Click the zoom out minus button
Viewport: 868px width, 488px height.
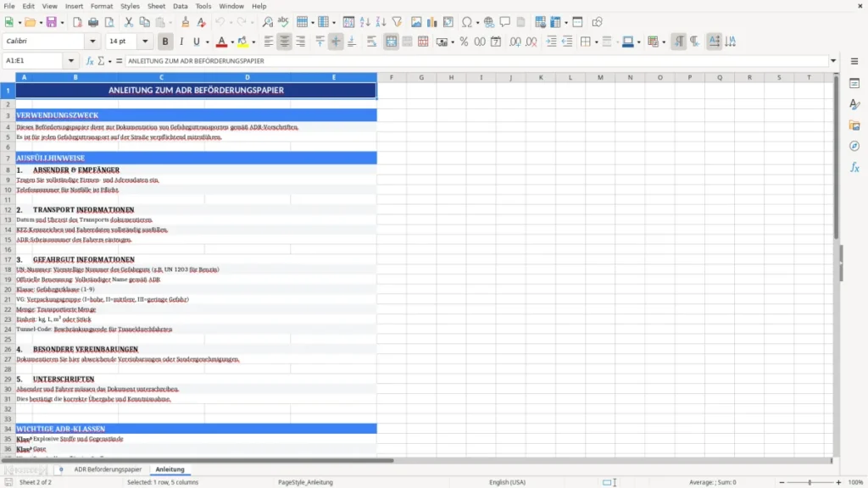[x=782, y=482]
